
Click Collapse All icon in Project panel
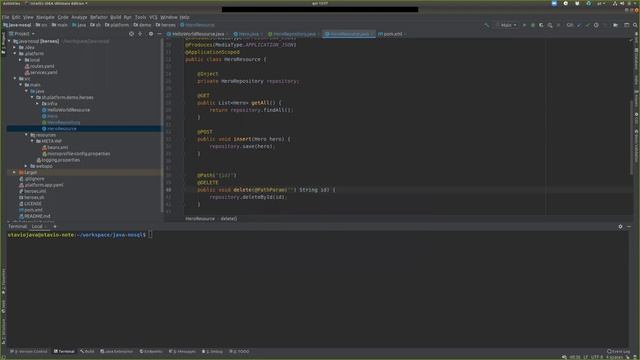pyautogui.click(x=140, y=34)
